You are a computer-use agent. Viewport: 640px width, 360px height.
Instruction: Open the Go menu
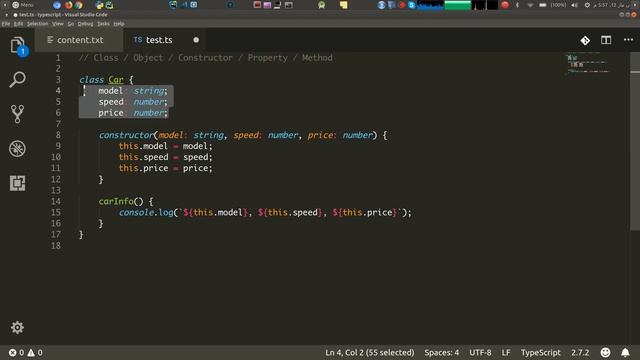point(71,24)
